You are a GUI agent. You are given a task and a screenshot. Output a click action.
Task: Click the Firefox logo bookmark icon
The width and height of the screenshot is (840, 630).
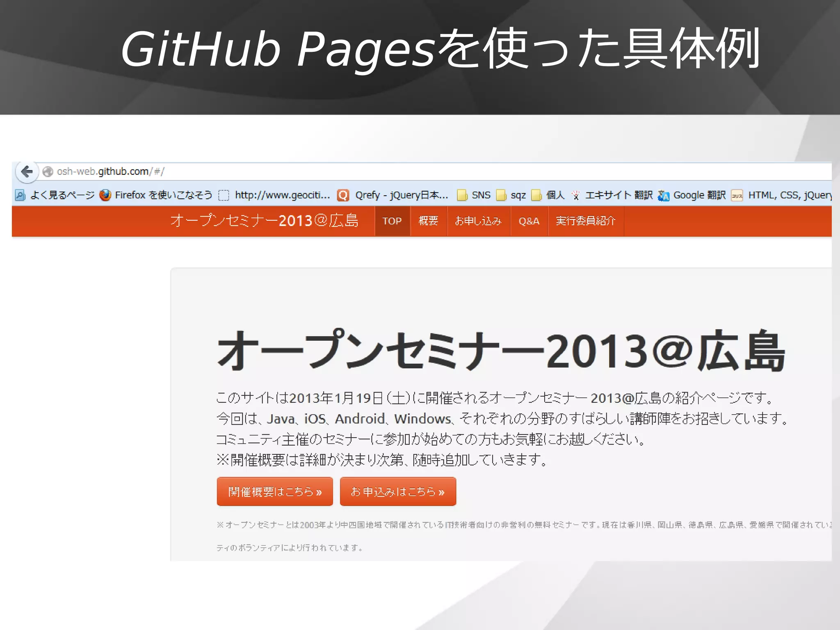click(105, 195)
